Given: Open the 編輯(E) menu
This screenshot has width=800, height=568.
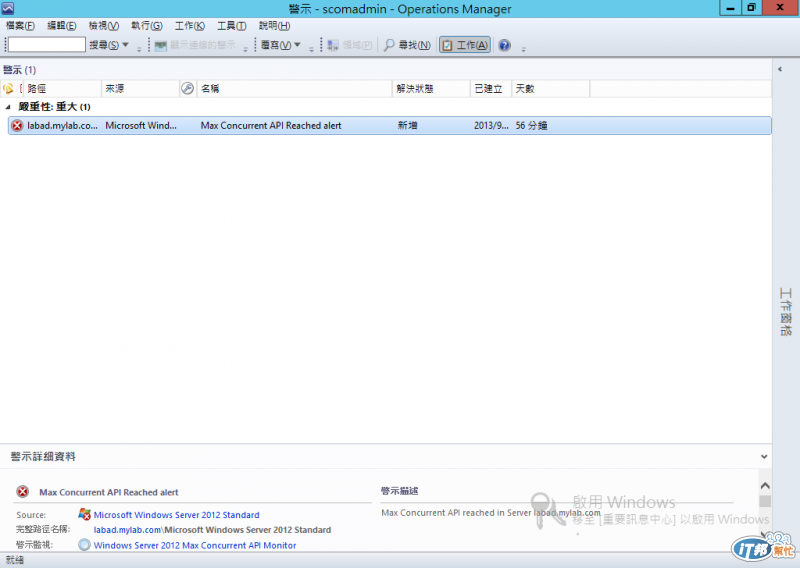Looking at the screenshot, I should point(62,26).
